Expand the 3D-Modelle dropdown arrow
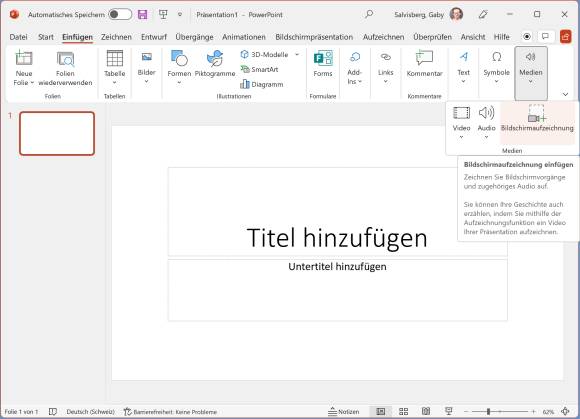The width and height of the screenshot is (580, 419). [x=297, y=55]
